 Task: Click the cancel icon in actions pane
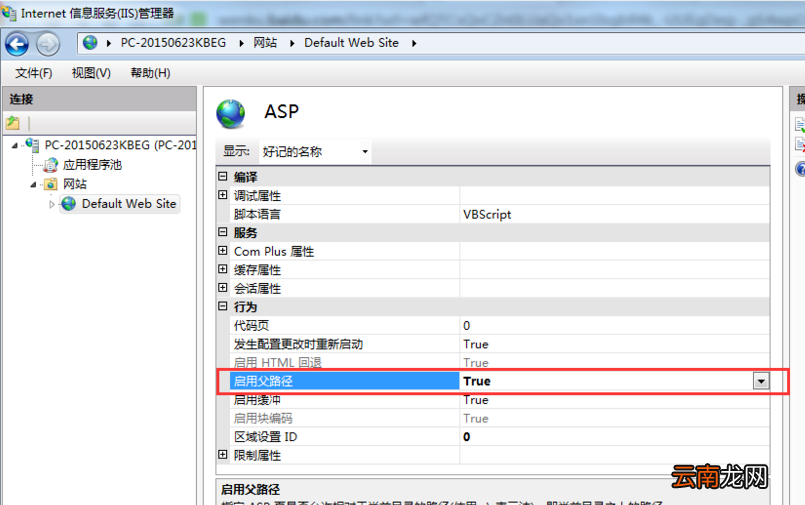[800, 144]
